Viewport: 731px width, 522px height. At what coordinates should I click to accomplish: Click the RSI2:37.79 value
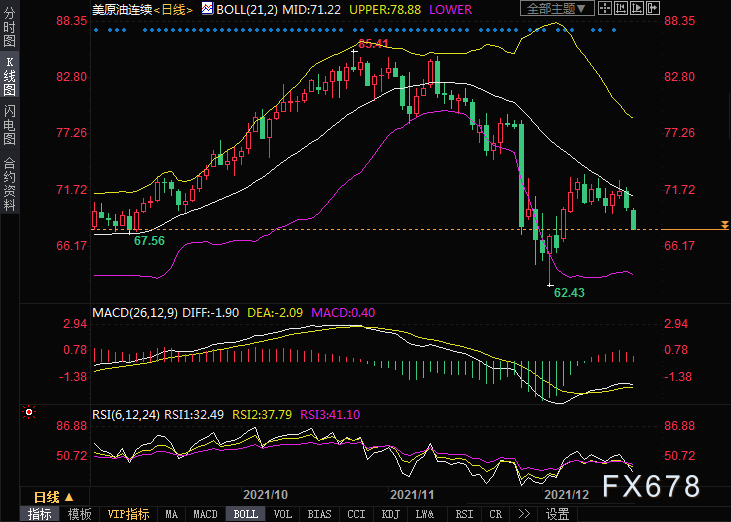click(x=262, y=414)
